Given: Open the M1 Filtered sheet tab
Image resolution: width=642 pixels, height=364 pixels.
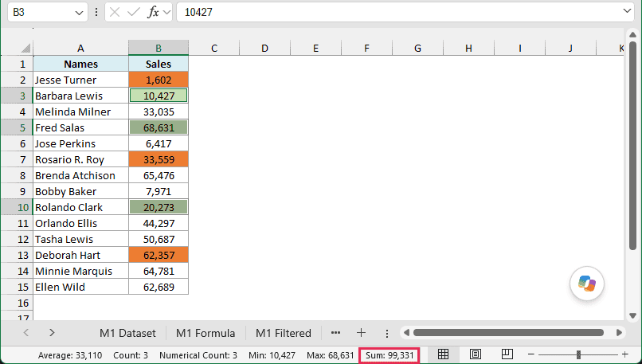Looking at the screenshot, I should (x=284, y=333).
